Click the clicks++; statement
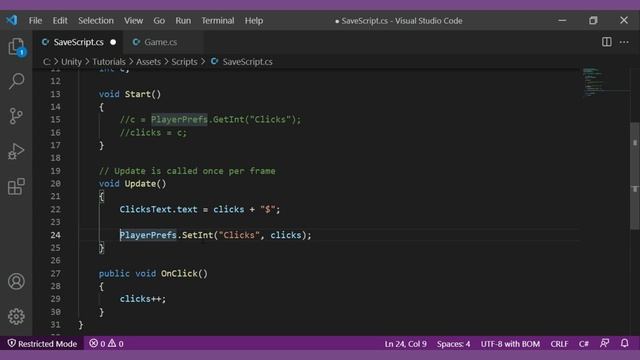This screenshot has width=640, height=360. tap(143, 299)
